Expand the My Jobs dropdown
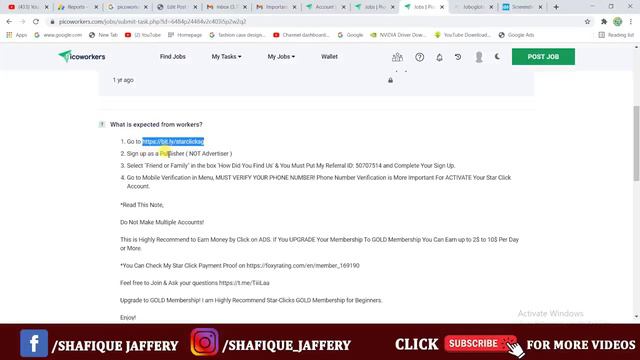The width and height of the screenshot is (640, 360). pyautogui.click(x=281, y=57)
